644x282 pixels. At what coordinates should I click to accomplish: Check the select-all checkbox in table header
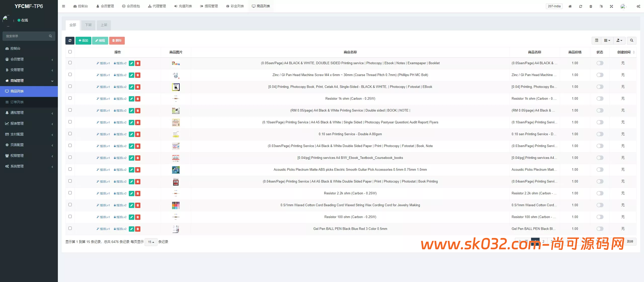pyautogui.click(x=70, y=52)
